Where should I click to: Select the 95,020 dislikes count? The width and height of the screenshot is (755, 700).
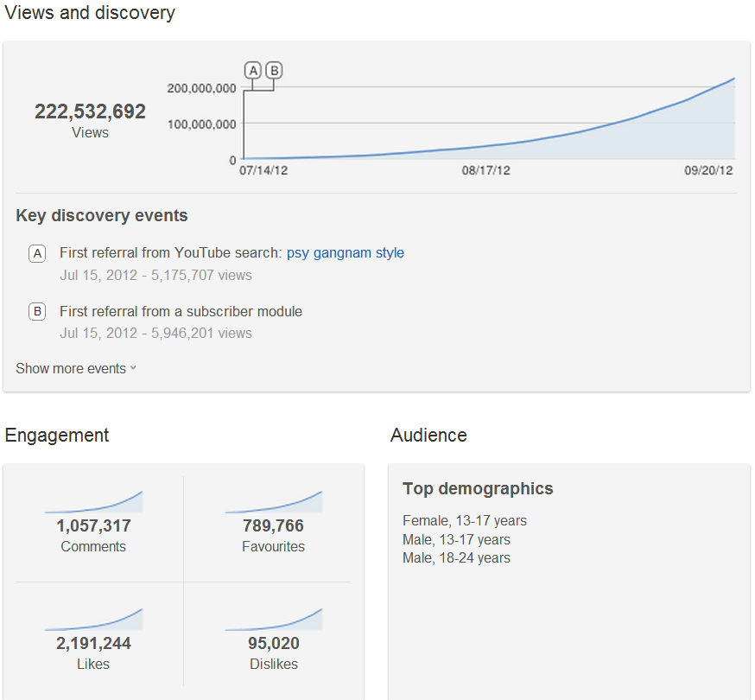(274, 643)
